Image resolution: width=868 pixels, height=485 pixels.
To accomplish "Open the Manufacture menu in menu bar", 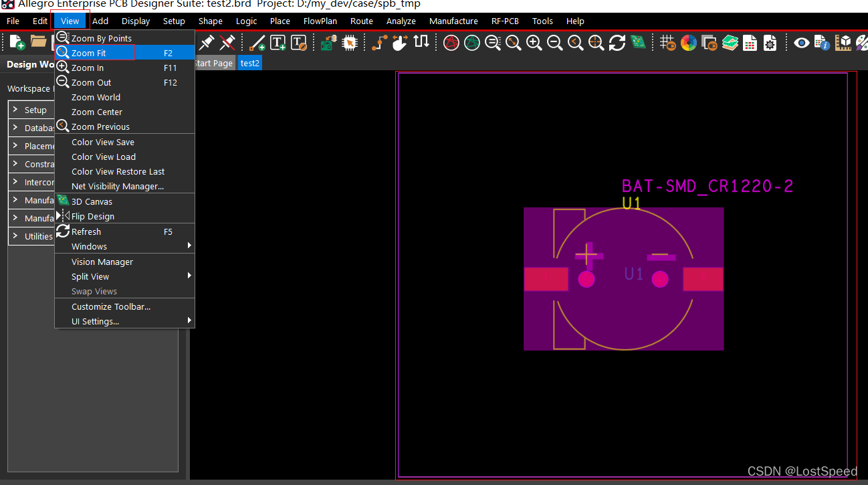I will tap(453, 21).
